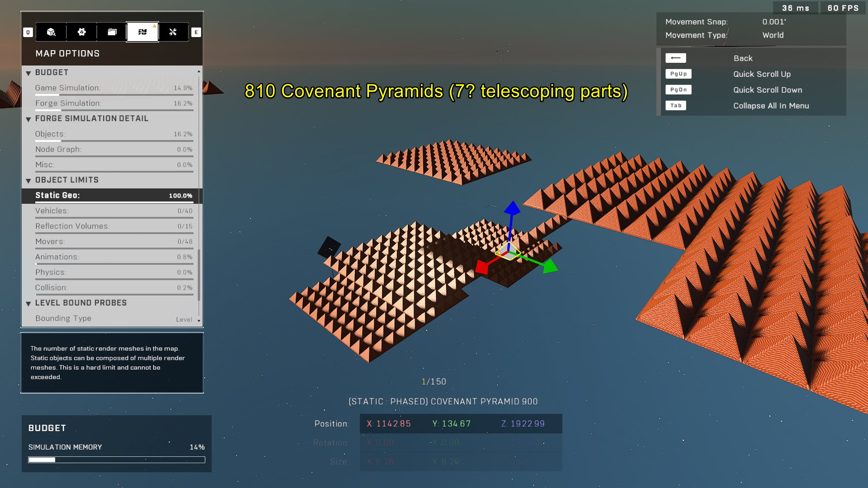Click Collapse All In Menu

(x=771, y=106)
